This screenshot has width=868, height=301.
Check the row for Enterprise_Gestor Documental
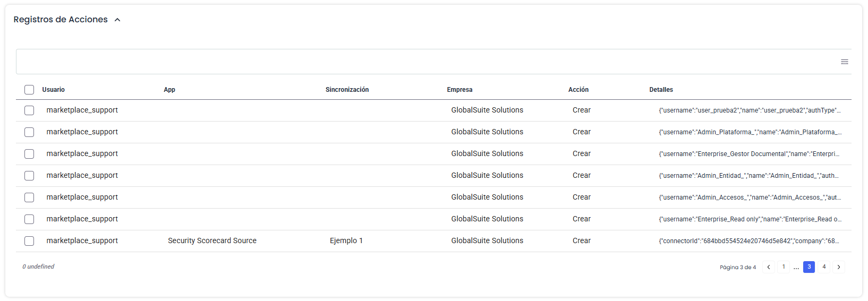(x=29, y=154)
